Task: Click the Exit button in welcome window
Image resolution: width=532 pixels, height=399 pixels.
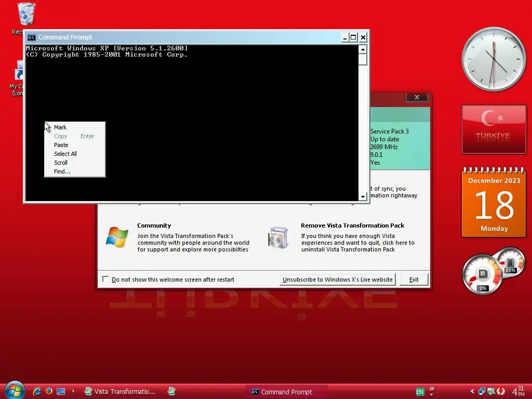Action: point(414,280)
